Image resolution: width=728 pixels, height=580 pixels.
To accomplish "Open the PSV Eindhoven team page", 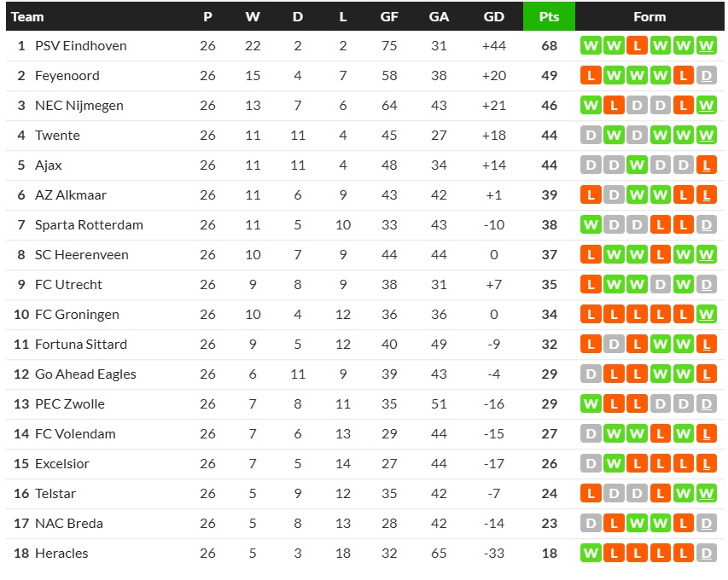I will point(80,46).
